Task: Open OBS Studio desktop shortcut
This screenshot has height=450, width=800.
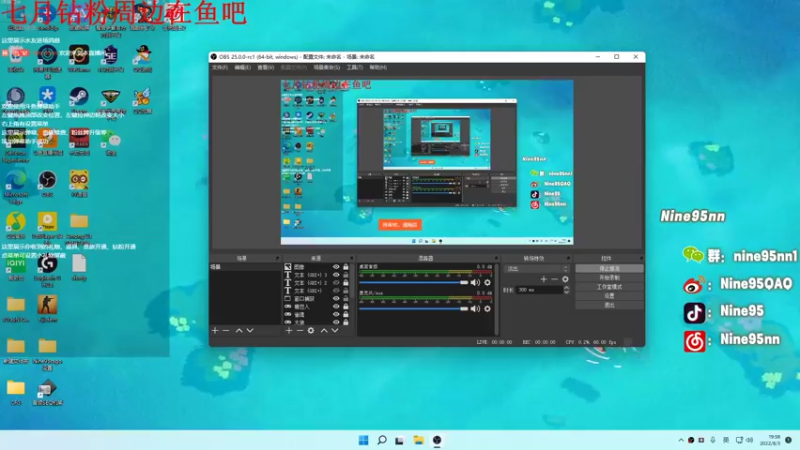Action: 47,184
